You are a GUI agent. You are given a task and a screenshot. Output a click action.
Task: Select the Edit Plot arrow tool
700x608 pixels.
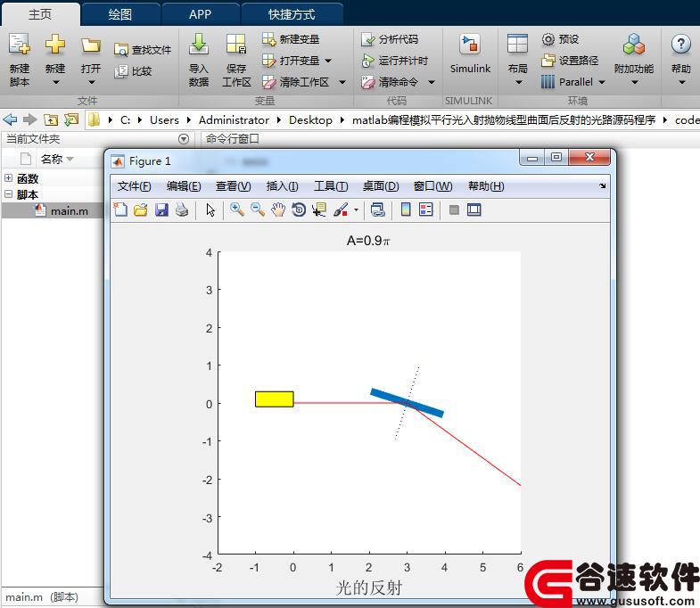coord(210,210)
